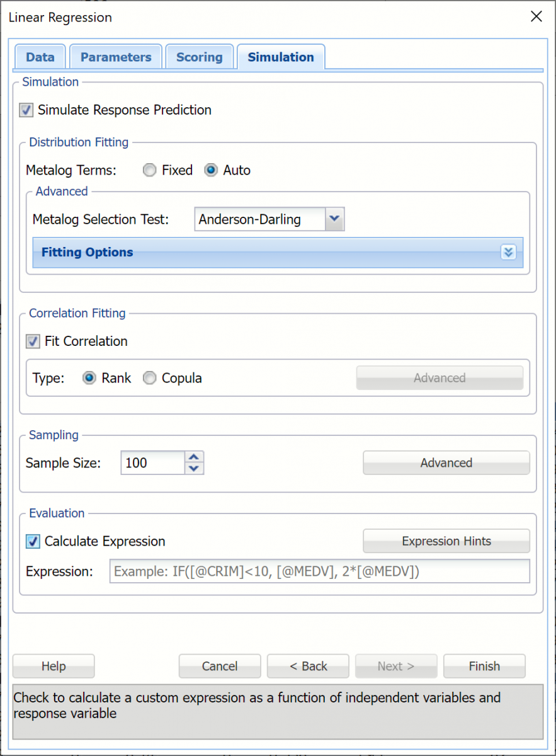Uncheck Simulate Response Prediction checkbox

26,110
